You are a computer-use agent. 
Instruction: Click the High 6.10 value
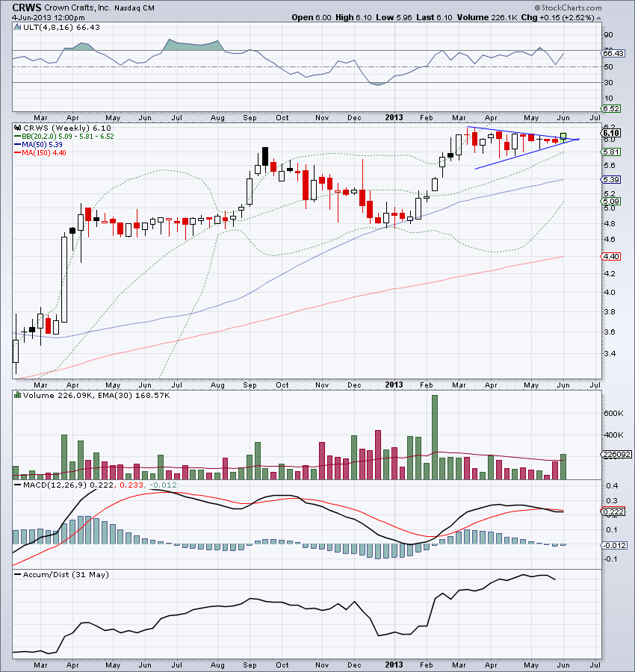point(353,18)
